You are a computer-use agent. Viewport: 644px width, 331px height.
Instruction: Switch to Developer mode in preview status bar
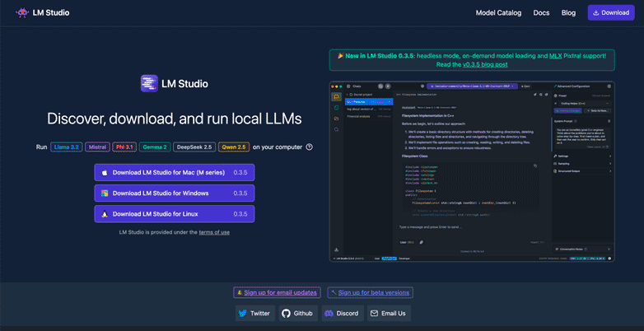tap(404, 259)
